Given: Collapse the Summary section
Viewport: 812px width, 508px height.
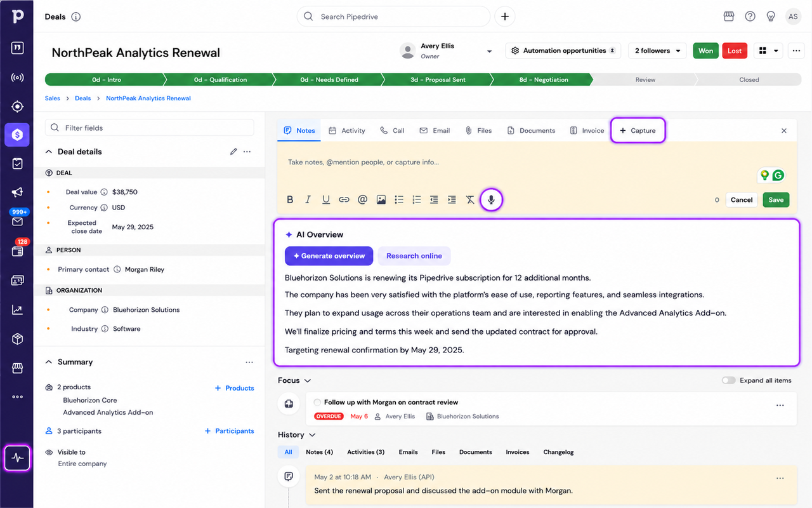Looking at the screenshot, I should click(49, 362).
